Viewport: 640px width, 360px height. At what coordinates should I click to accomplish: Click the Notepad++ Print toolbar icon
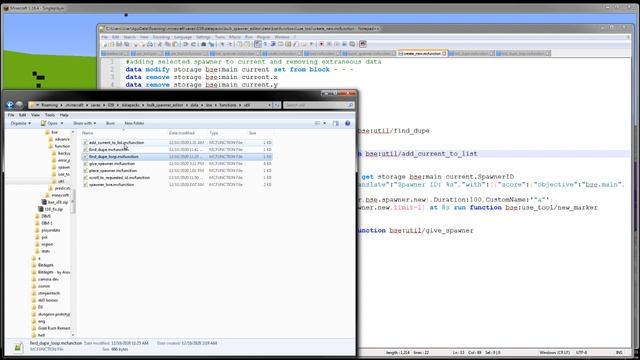pyautogui.click(x=150, y=44)
